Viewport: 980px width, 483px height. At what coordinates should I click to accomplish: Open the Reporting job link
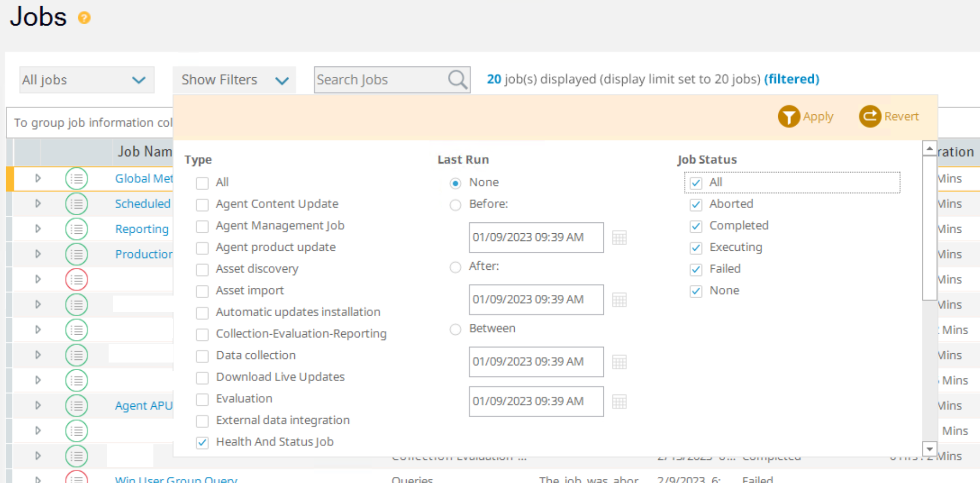[x=142, y=229]
